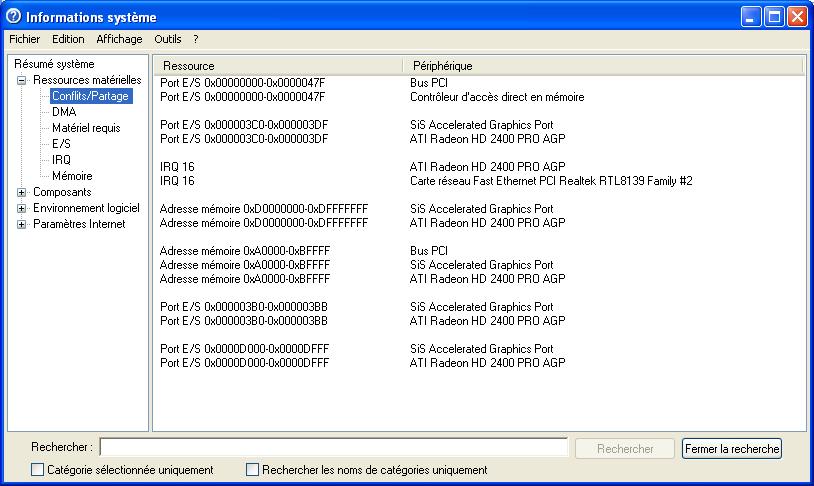Select DMA tree item
Viewport: 814px width, 486px height.
coord(64,112)
